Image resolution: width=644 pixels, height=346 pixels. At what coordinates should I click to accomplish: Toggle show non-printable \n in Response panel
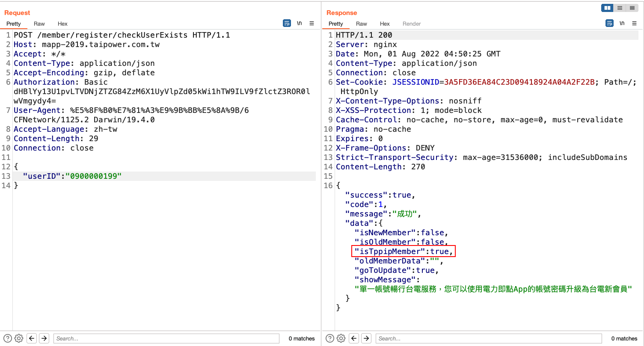(x=622, y=23)
